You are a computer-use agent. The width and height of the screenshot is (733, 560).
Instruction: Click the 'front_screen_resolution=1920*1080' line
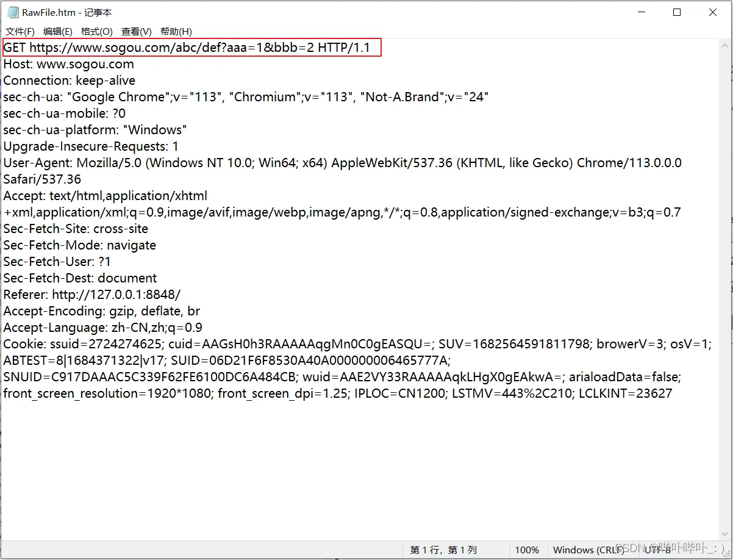[338, 393]
